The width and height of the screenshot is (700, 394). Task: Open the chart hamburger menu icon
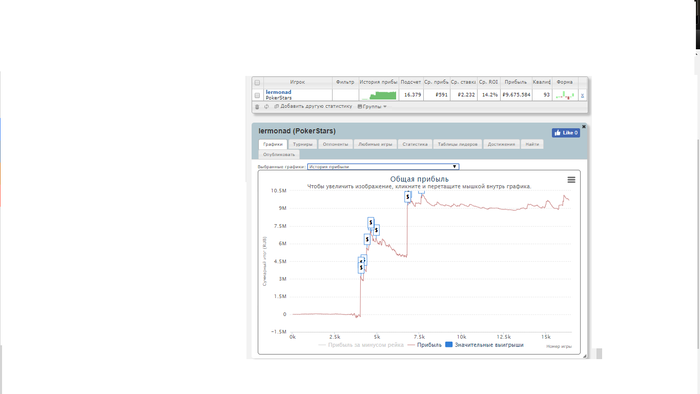[x=571, y=180]
